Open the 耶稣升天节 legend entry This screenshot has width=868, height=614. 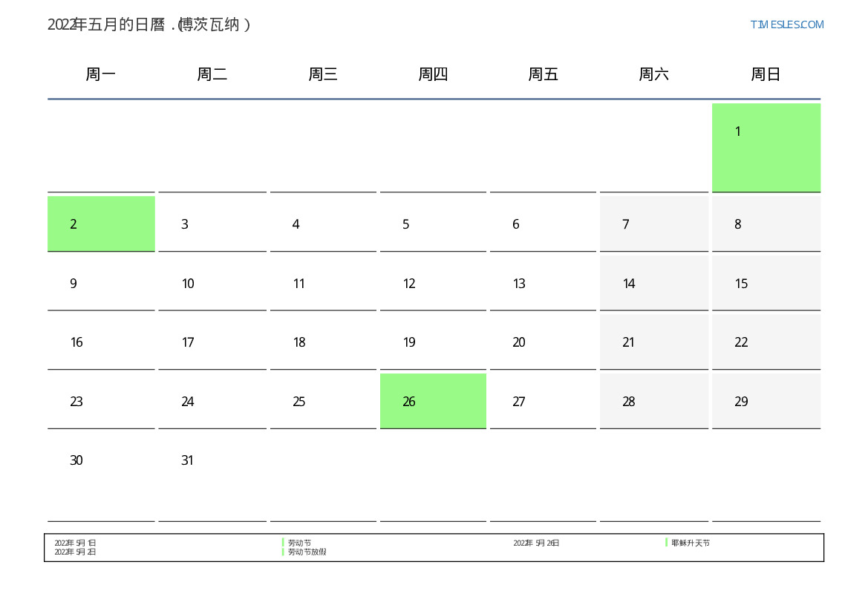tap(691, 543)
